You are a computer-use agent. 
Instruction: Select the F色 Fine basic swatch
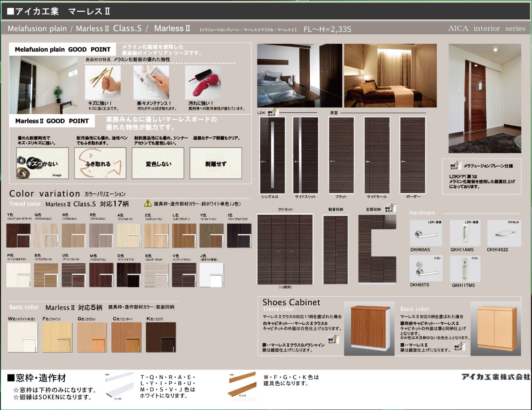pyautogui.click(x=57, y=337)
